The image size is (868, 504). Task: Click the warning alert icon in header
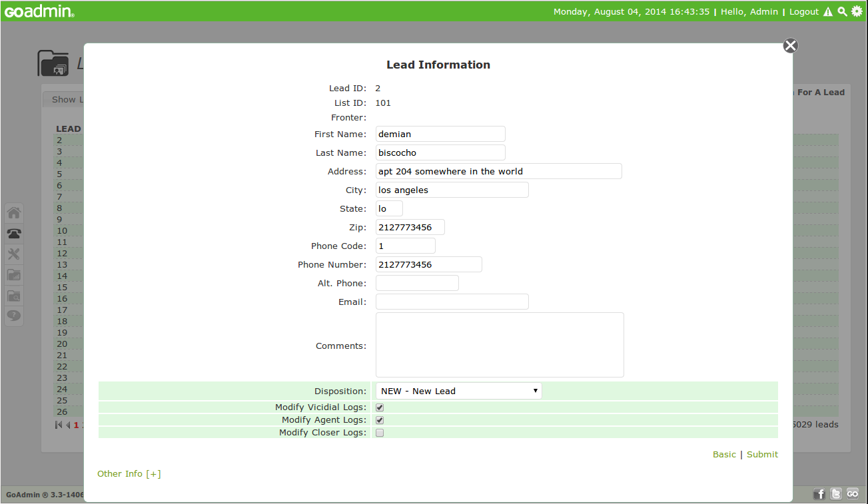828,11
